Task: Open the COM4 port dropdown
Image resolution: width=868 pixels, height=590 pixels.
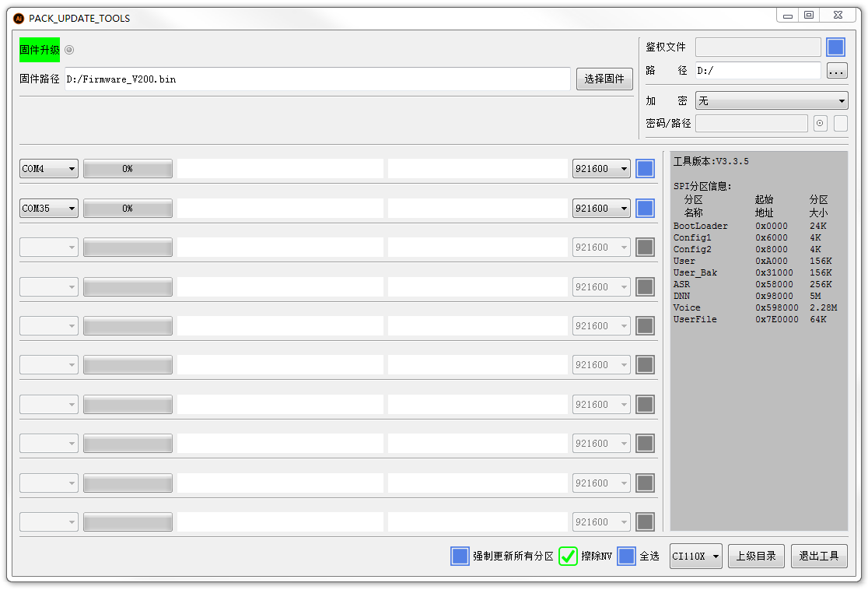Action: click(x=49, y=169)
